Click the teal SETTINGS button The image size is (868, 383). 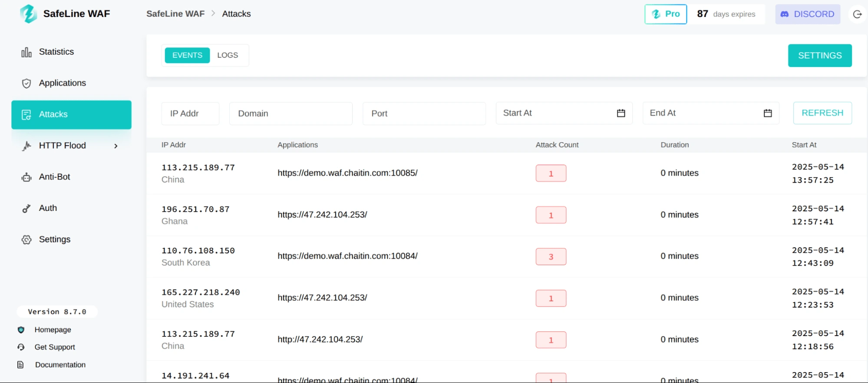tap(820, 56)
